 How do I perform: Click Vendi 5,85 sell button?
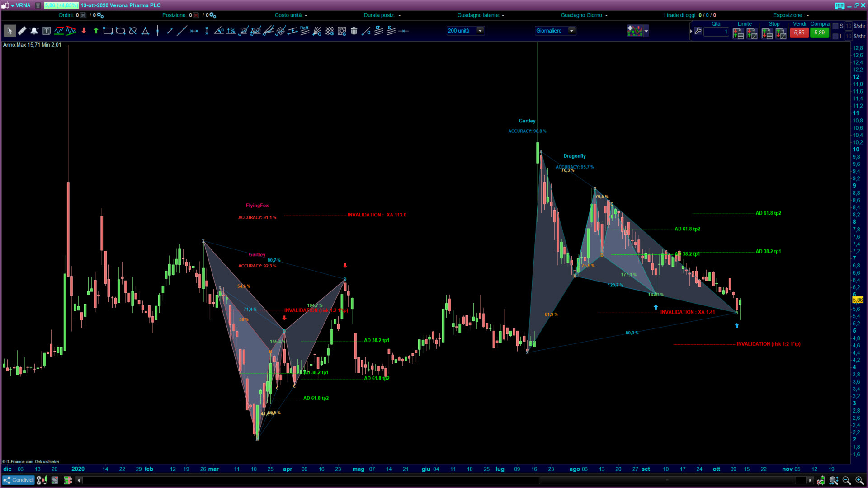point(799,33)
